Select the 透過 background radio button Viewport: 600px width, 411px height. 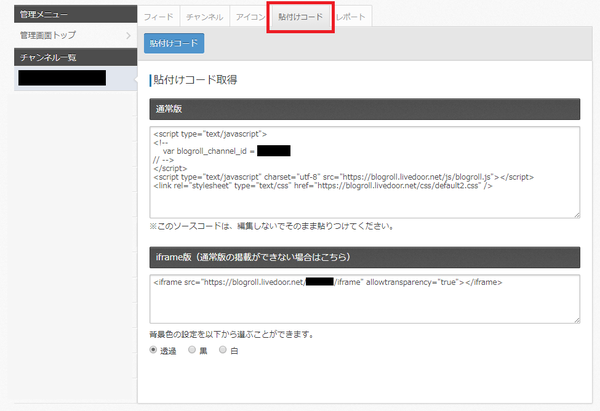coord(153,350)
